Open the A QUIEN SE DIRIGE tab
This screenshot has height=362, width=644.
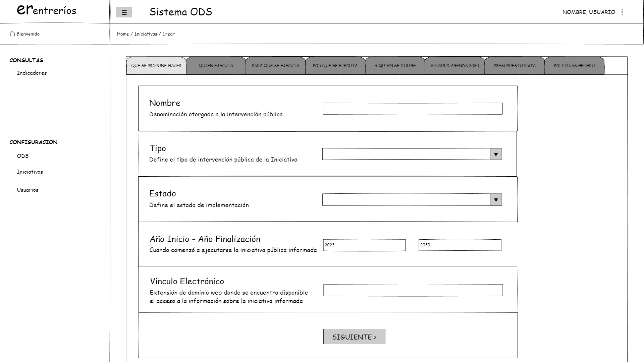click(x=395, y=66)
